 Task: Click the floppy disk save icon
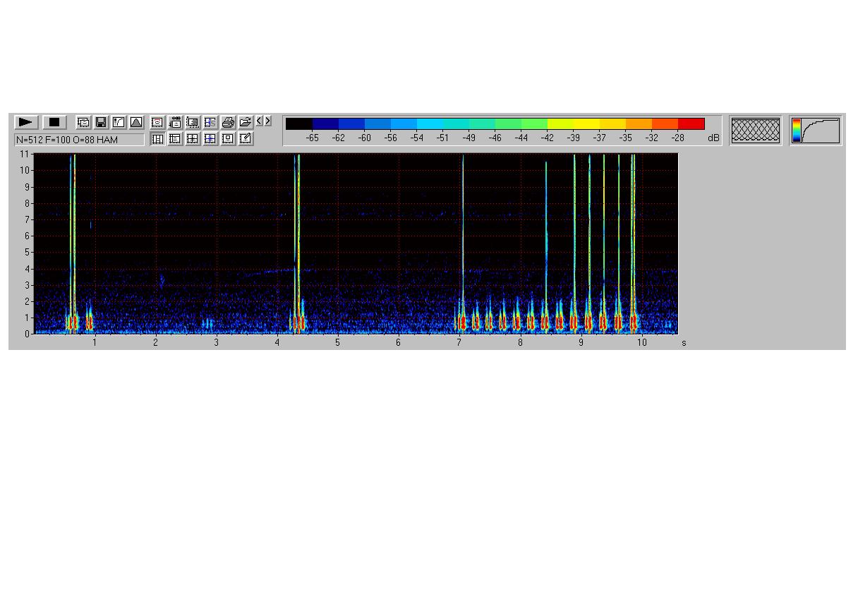click(101, 122)
